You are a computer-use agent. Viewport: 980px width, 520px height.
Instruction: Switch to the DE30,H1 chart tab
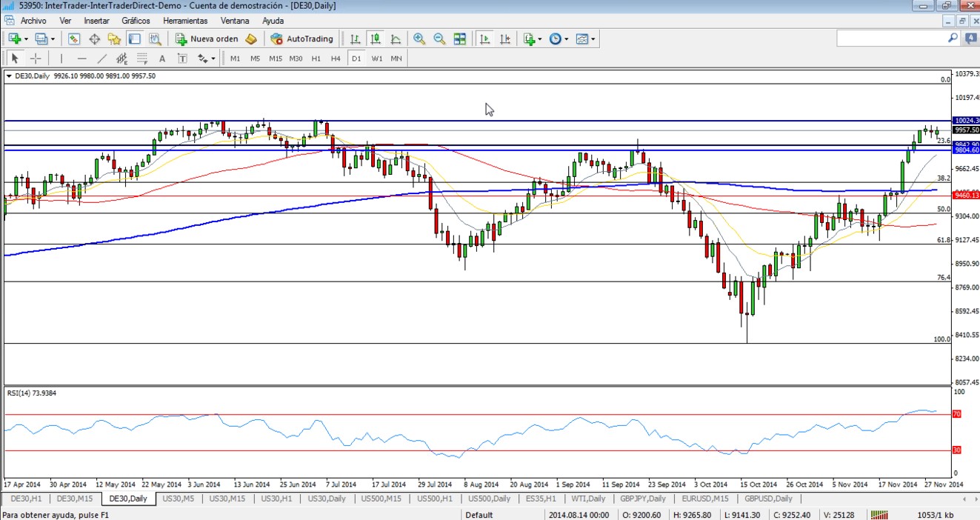click(26, 499)
